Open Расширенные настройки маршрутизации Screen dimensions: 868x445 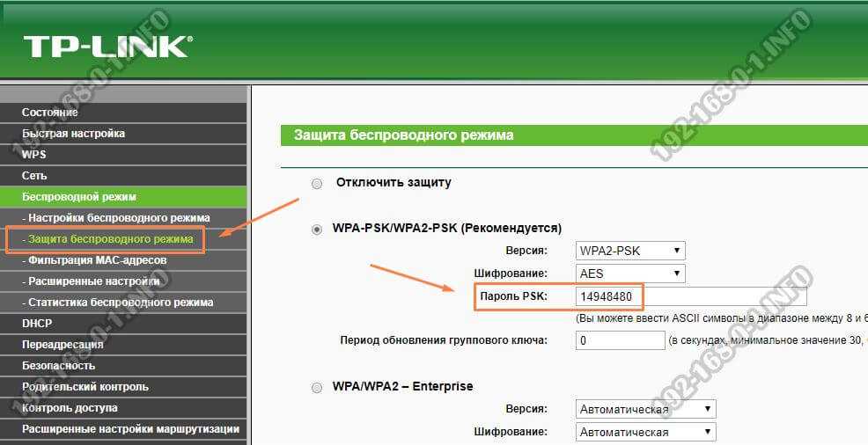point(123,429)
